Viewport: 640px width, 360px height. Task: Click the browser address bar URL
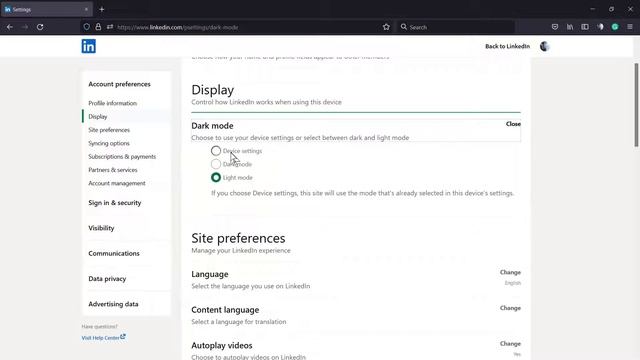coord(178,27)
